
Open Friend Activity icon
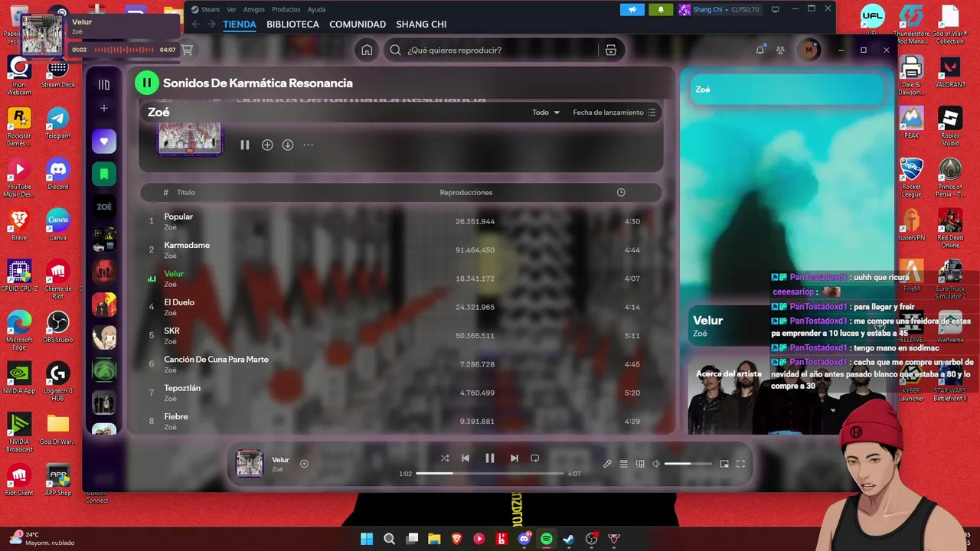pyautogui.click(x=780, y=50)
